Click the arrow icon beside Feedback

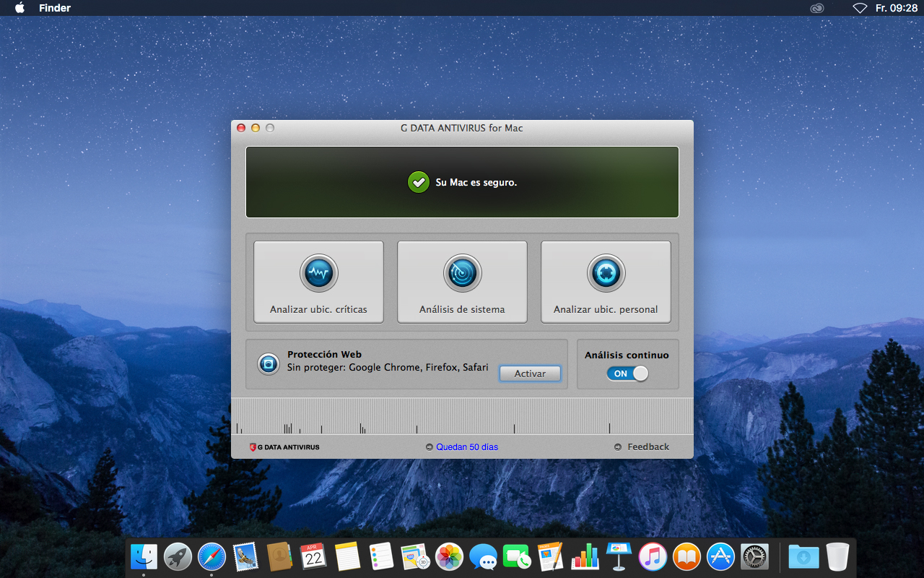pyautogui.click(x=618, y=447)
